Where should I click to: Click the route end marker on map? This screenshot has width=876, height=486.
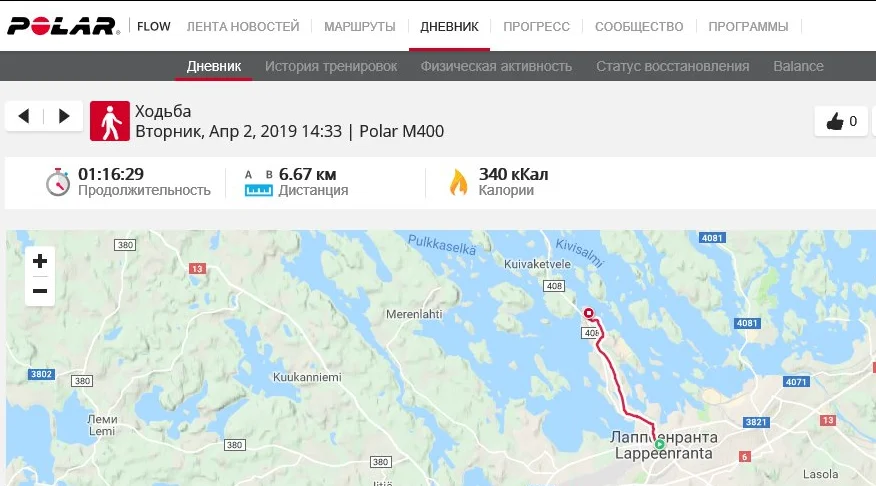tap(588, 313)
